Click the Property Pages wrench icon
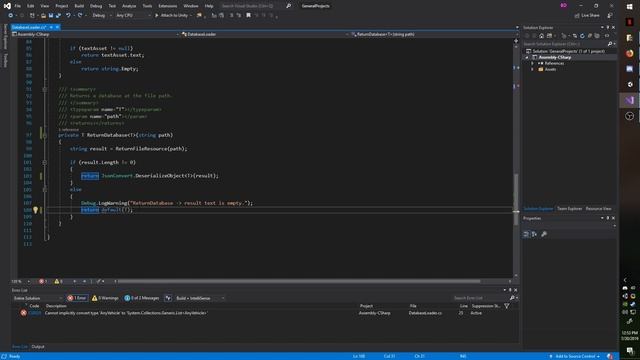 544,234
